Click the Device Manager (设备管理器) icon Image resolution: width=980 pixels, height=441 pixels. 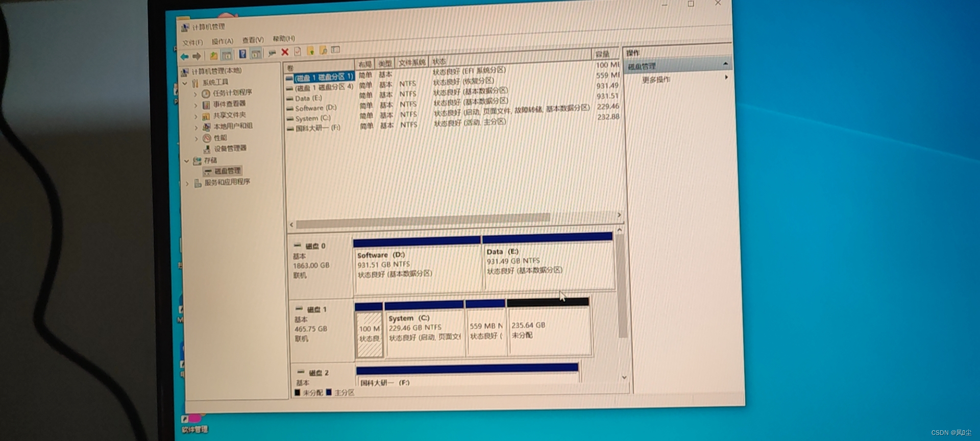(x=207, y=149)
